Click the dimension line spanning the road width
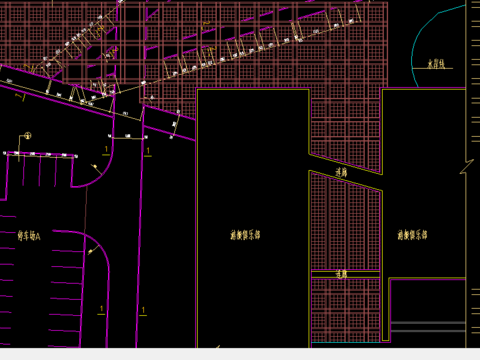This screenshot has height=360, width=480. (x=128, y=137)
